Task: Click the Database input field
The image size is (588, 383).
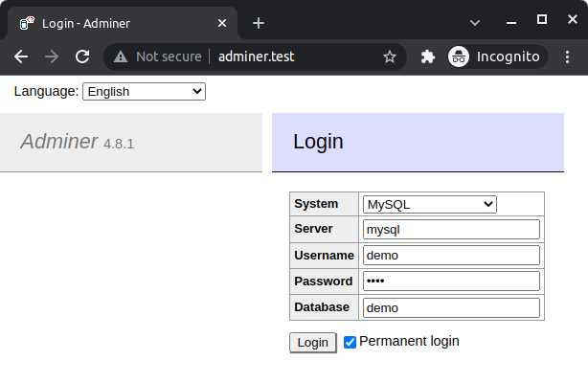Action: pos(451,307)
